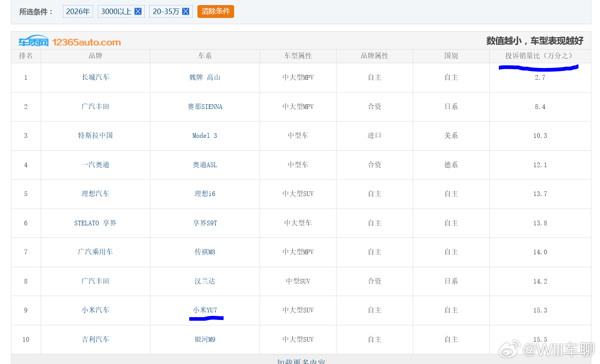Image resolution: width=600 pixels, height=364 pixels.
Task: Open the 奥迪A5L series link
Action: pos(205,165)
